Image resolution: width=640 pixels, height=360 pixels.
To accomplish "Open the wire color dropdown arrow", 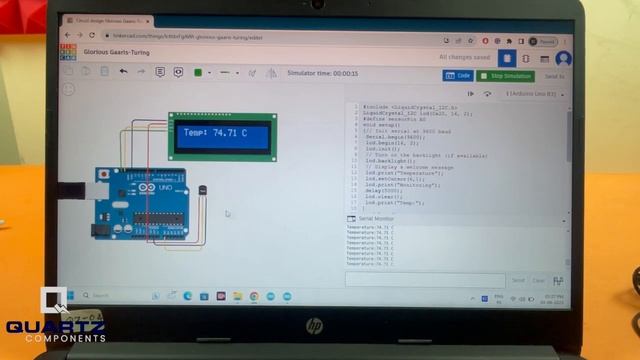I will 209,73.
